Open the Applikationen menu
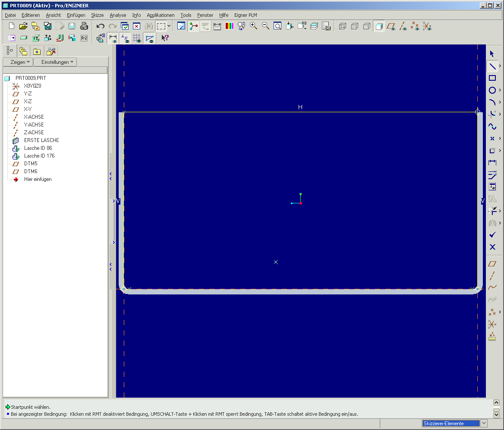 click(161, 15)
